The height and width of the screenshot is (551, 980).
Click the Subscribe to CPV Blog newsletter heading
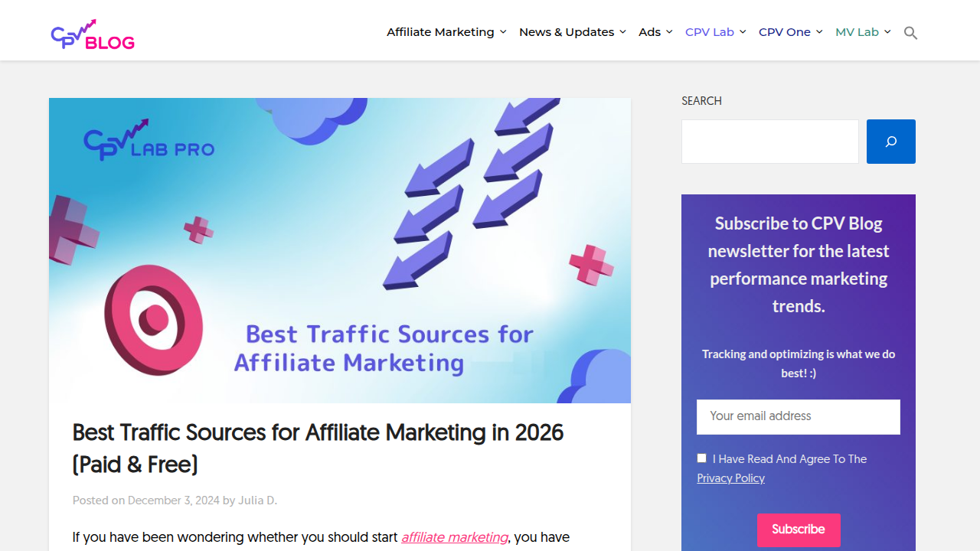(x=799, y=265)
